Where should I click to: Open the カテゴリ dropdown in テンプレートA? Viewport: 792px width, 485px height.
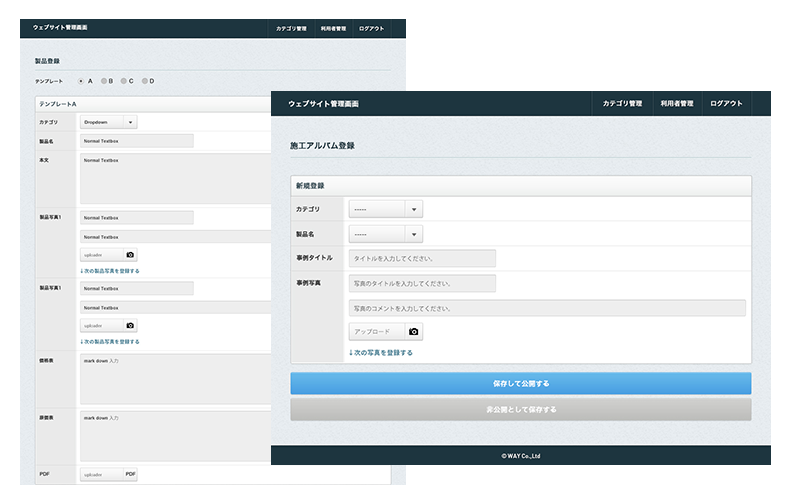pyautogui.click(x=109, y=122)
